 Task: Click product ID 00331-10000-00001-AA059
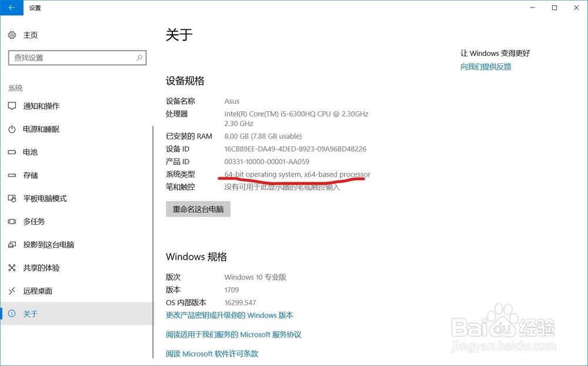(266, 162)
